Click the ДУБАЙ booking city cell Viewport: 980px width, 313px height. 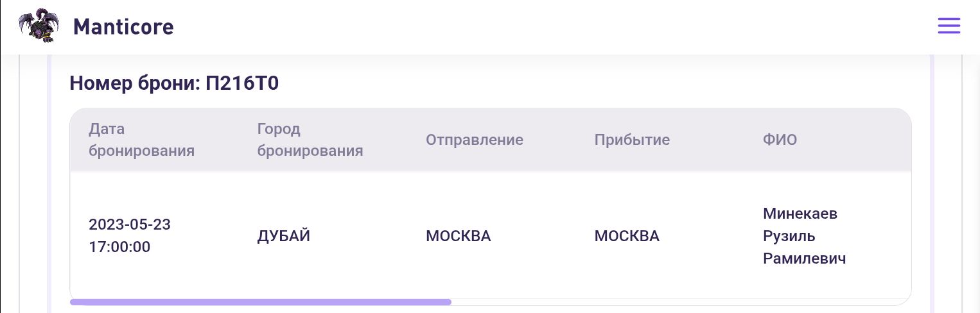coord(284,236)
